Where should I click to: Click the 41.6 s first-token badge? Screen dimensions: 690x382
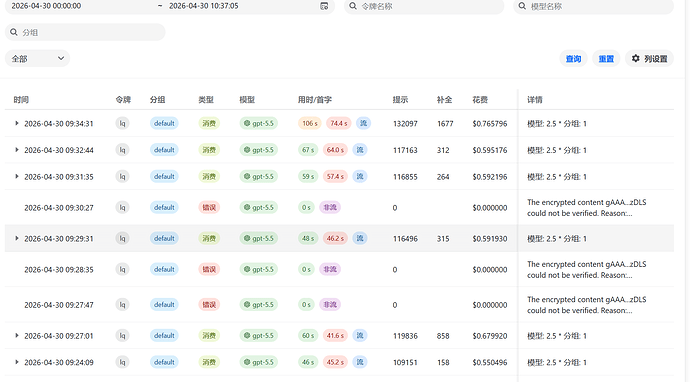click(x=335, y=335)
